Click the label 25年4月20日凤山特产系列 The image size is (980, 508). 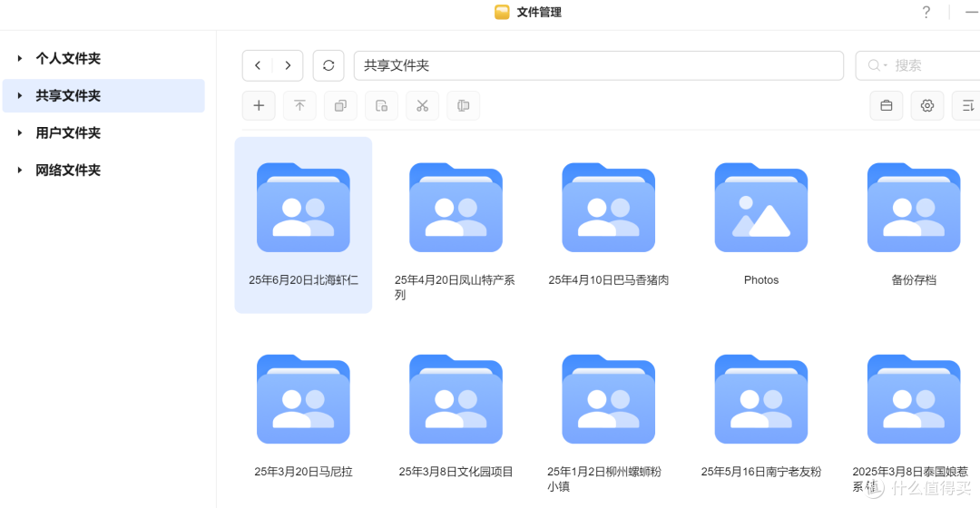456,288
